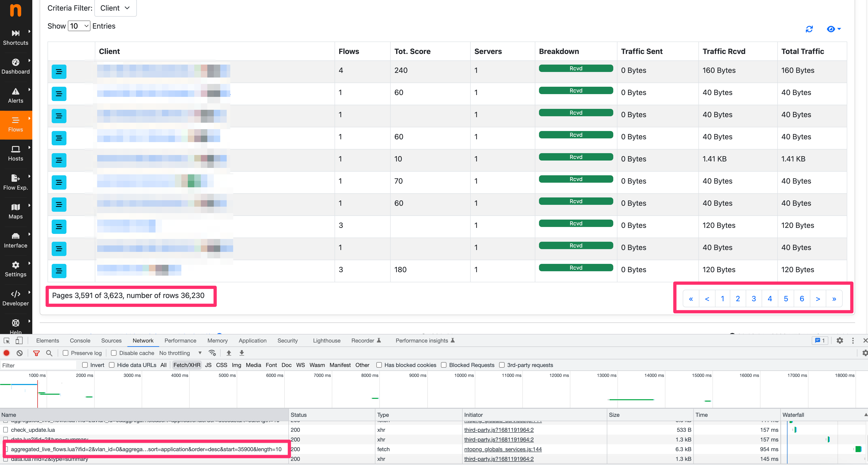Image resolution: width=868 pixels, height=465 pixels.
Task: Enable the Preserve log checkbox
Action: pos(65,353)
